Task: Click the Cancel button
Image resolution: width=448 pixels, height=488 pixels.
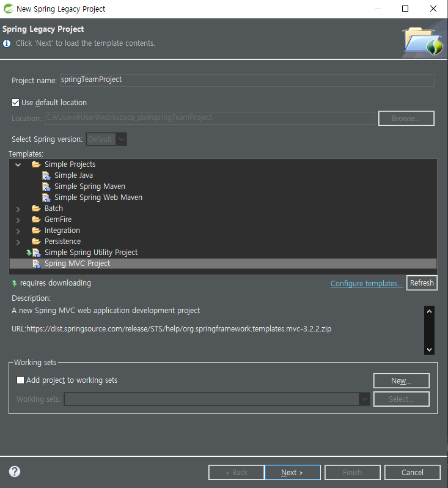Action: pos(412,473)
